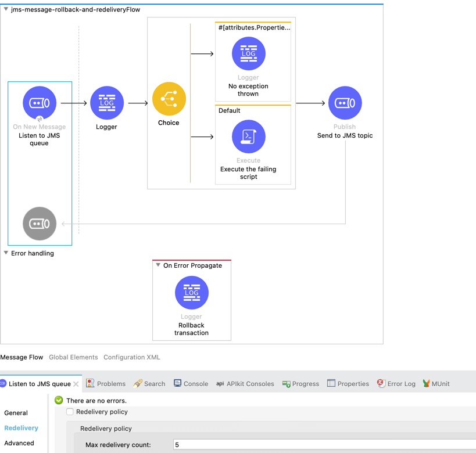Image resolution: width=476 pixels, height=453 pixels.
Task: Click the 'Listen to JMS queue' tab indicator dot
Action: 4,383
